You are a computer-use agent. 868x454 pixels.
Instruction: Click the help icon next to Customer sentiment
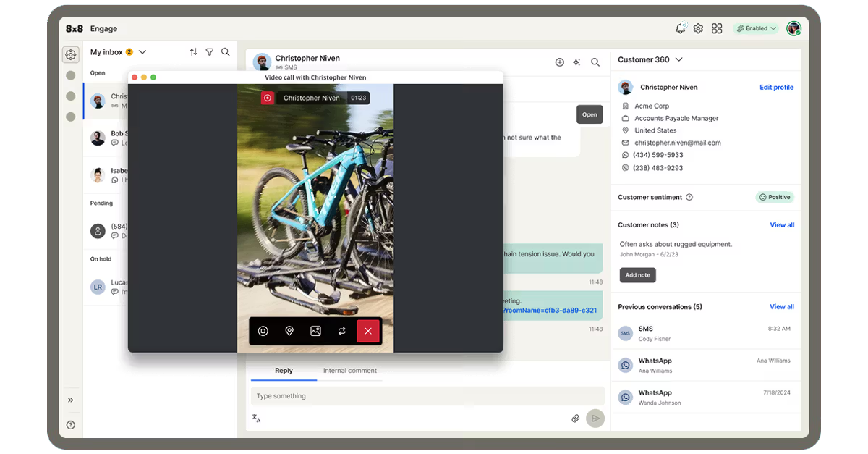[689, 197]
